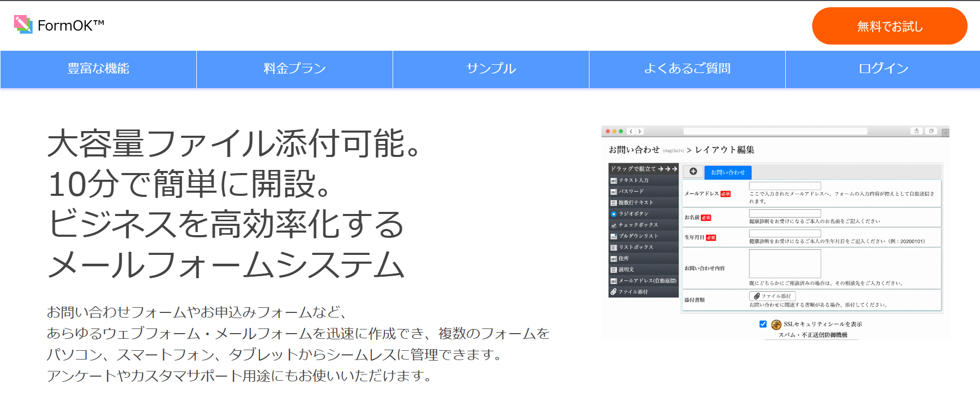This screenshot has height=416, width=980.
Task: Select 複数行テキスト in the preview palette
Action: coord(643,203)
